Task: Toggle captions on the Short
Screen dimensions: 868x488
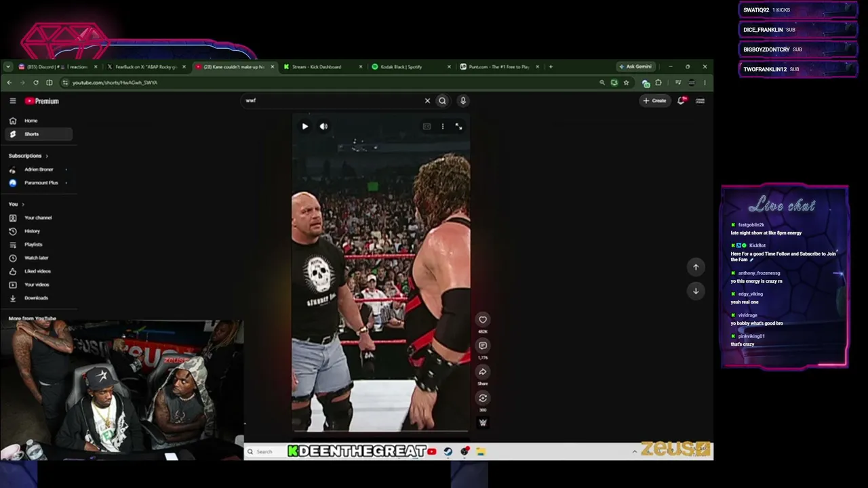Action: [x=427, y=126]
